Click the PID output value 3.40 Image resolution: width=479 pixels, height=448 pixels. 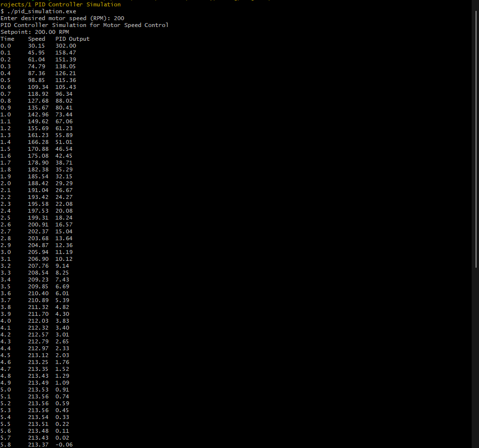click(62, 328)
